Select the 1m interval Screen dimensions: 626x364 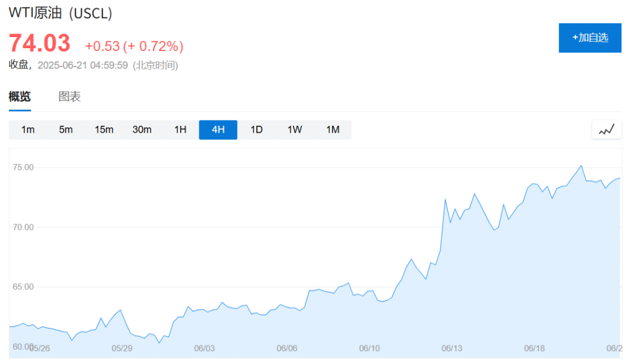point(28,130)
